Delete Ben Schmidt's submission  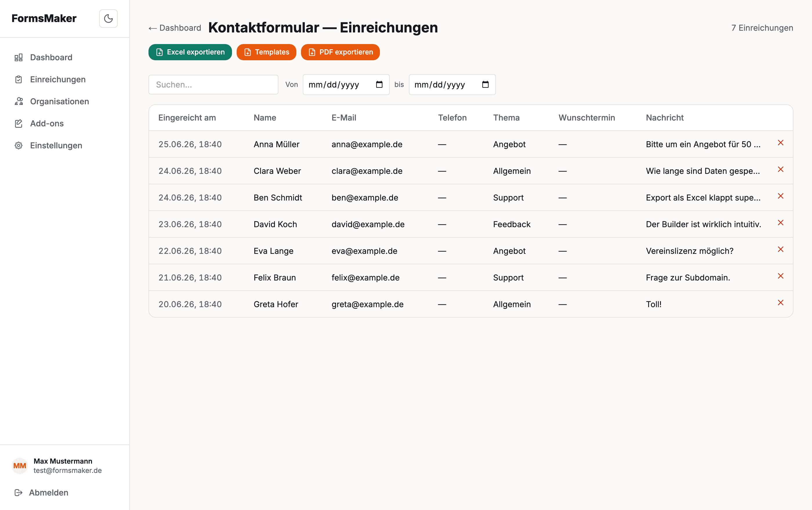point(780,196)
